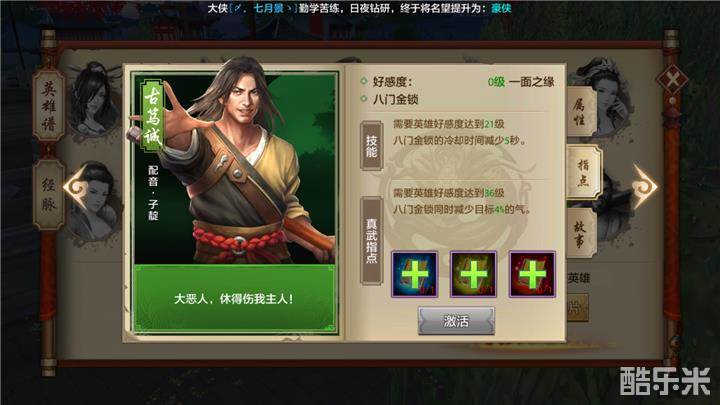Image resolution: width=720 pixels, height=405 pixels.
Task: Close the hero scroll panel
Action: (x=672, y=81)
